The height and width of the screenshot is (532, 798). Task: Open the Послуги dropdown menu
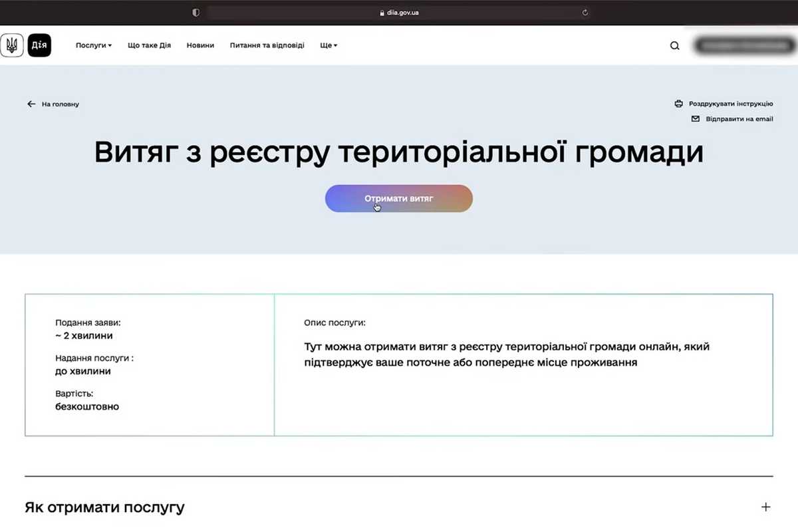93,45
